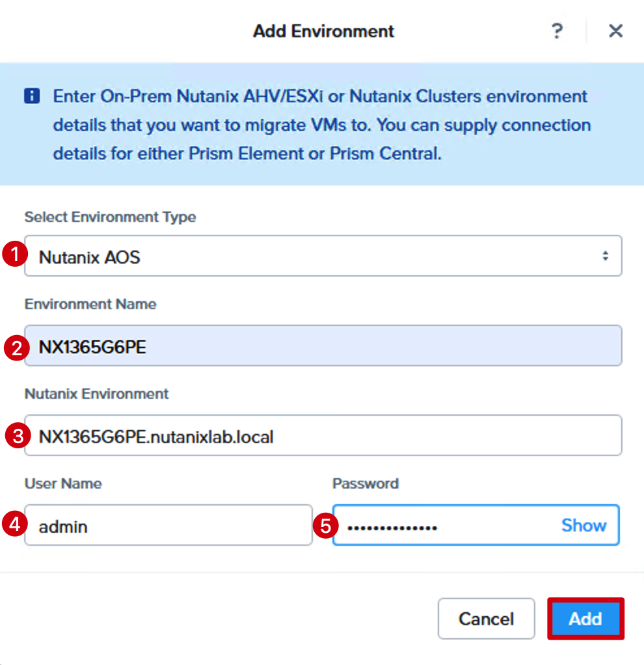This screenshot has width=644, height=665.
Task: Click the Nutanix Environment label
Action: click(x=97, y=394)
